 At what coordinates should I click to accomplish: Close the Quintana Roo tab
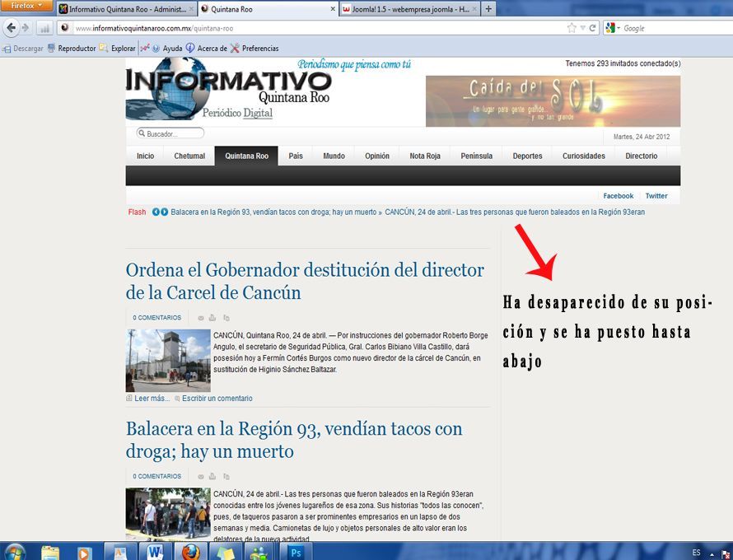click(x=333, y=9)
